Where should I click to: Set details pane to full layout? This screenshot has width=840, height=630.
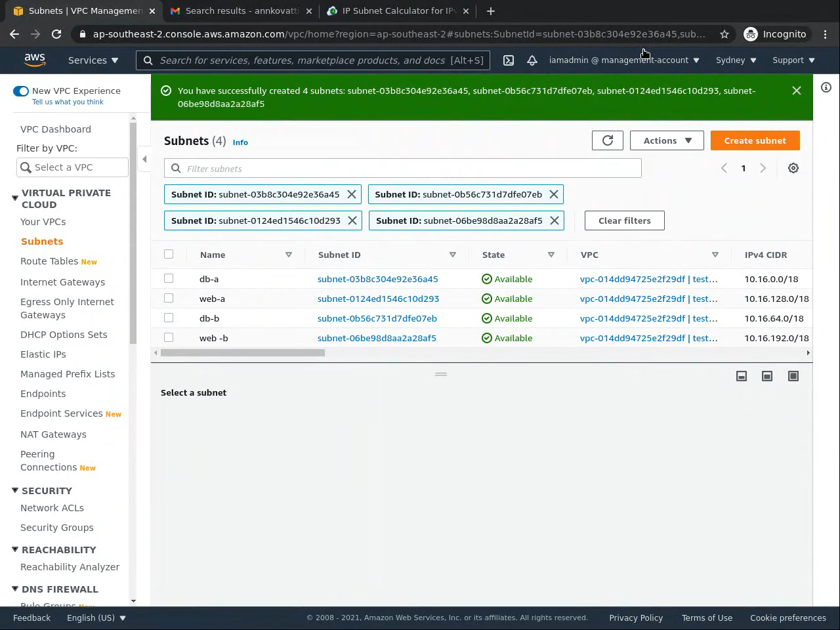pyautogui.click(x=793, y=376)
